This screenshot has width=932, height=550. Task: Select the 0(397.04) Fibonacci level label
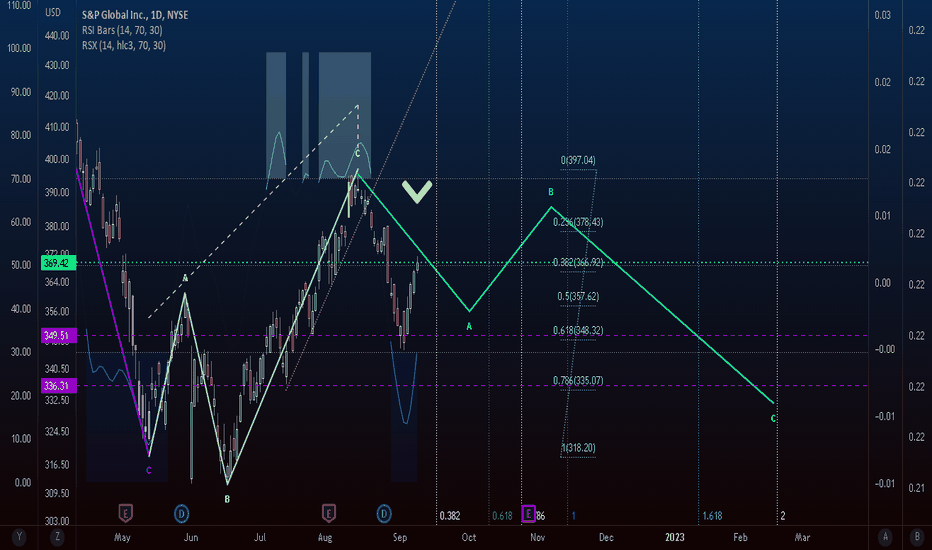[x=578, y=161]
